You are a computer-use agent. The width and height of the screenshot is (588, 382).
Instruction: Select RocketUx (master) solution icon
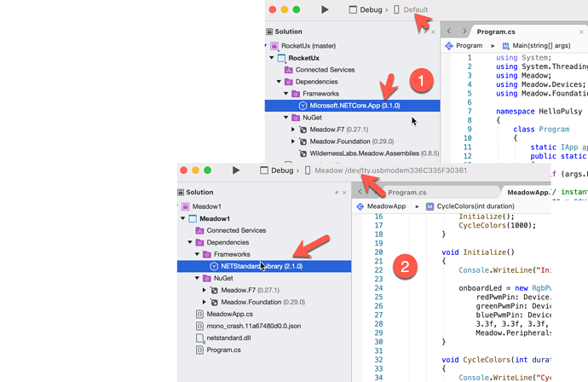(x=274, y=46)
